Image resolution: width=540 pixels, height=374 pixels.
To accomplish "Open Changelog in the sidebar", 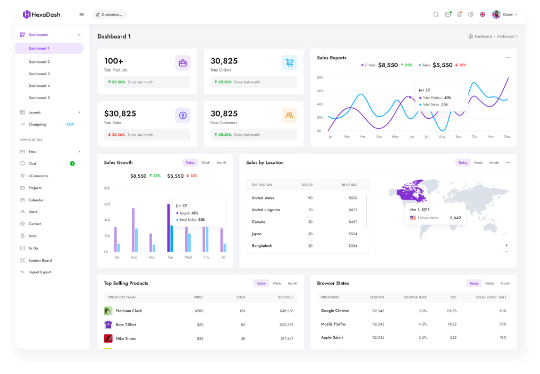I will coord(37,124).
